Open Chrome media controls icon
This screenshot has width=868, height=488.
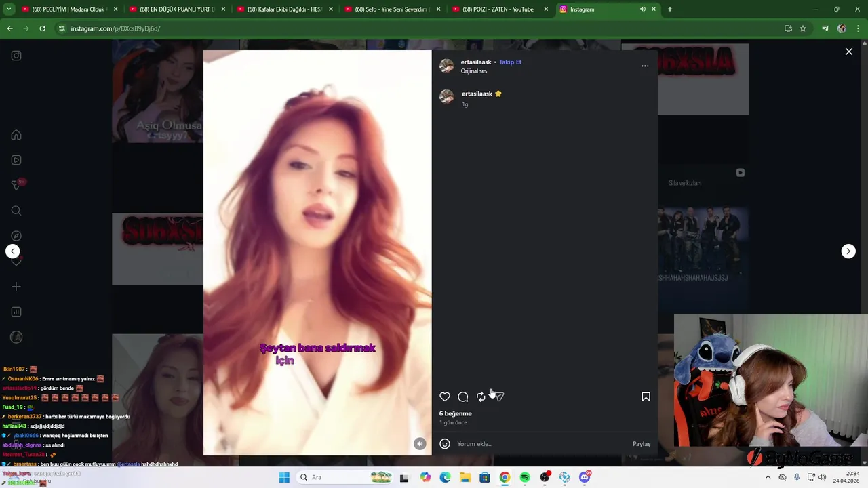click(x=825, y=28)
